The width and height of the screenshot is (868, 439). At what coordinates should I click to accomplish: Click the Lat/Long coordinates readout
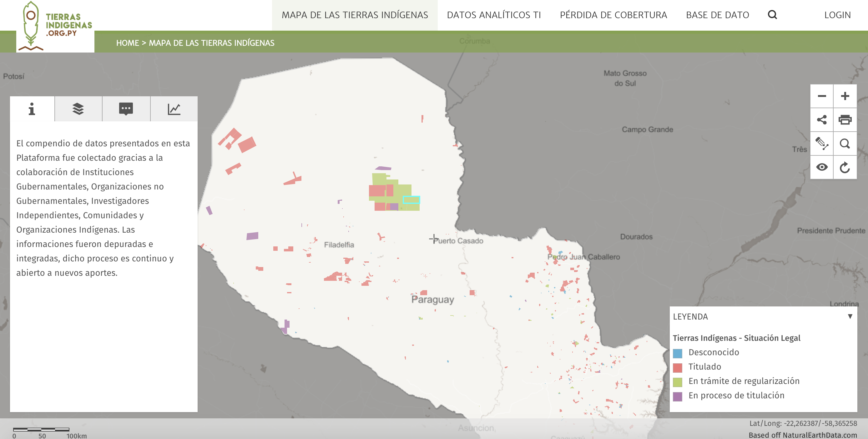803,423
